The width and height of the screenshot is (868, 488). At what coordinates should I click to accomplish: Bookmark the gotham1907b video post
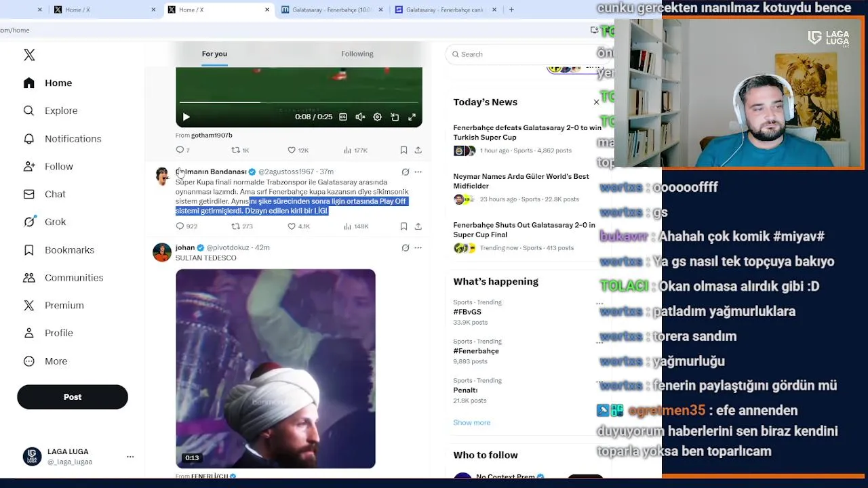click(403, 150)
